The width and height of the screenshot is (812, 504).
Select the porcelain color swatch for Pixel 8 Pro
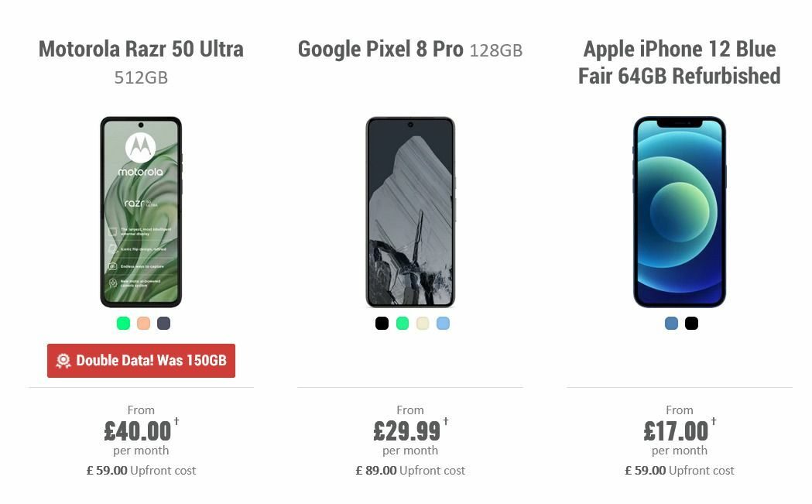pyautogui.click(x=423, y=323)
